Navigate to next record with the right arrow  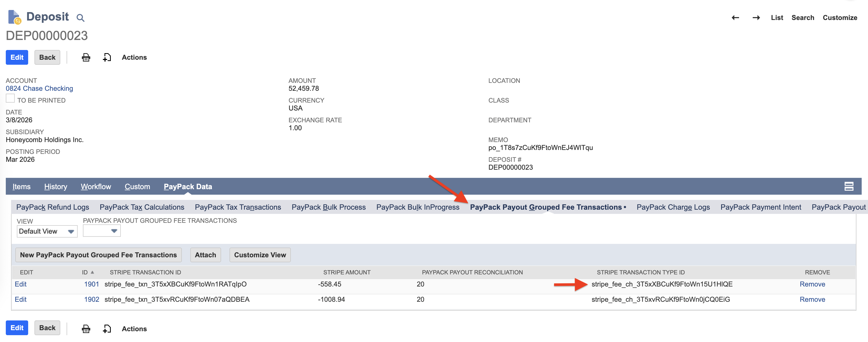pos(756,18)
